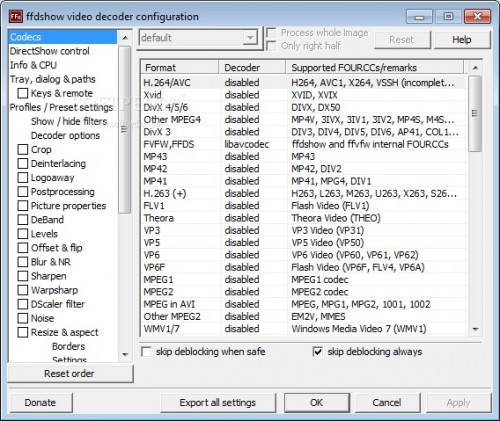
Task: Click the Donate button
Action: coord(40,403)
